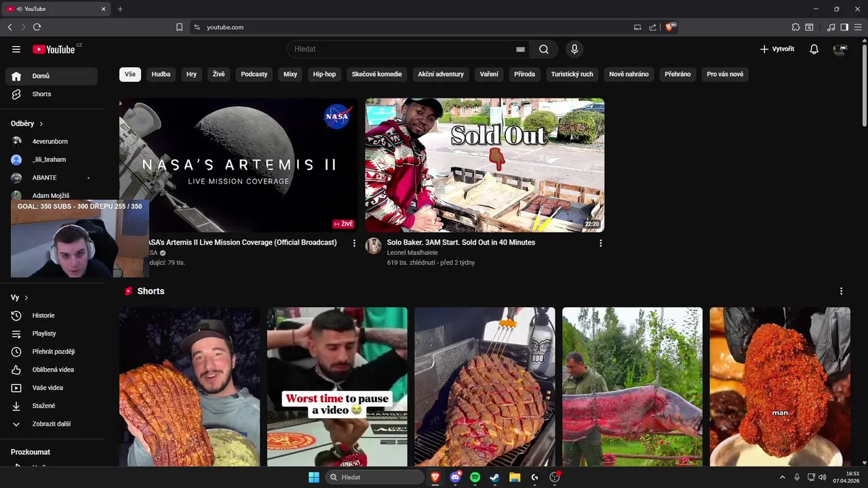Reload the page
868x488 pixels.
click(37, 27)
